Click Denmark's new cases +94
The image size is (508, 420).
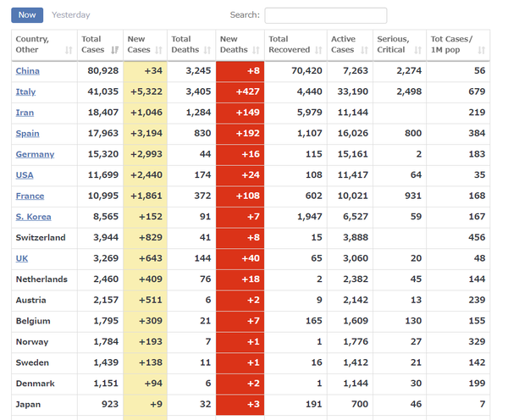click(153, 384)
